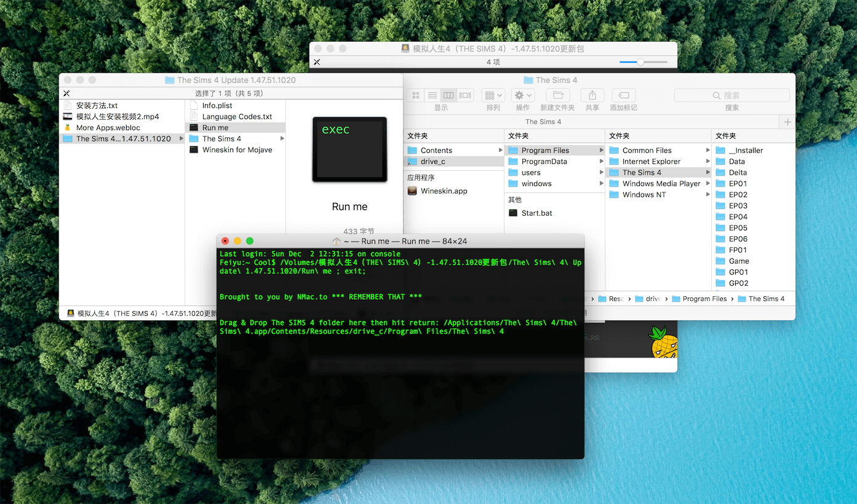Expand Common Files folder arrow

point(708,151)
